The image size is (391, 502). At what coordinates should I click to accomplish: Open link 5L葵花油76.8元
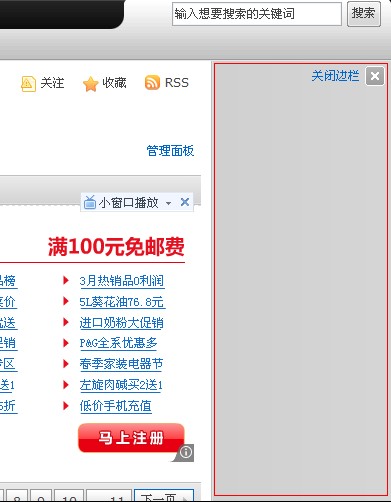(122, 302)
